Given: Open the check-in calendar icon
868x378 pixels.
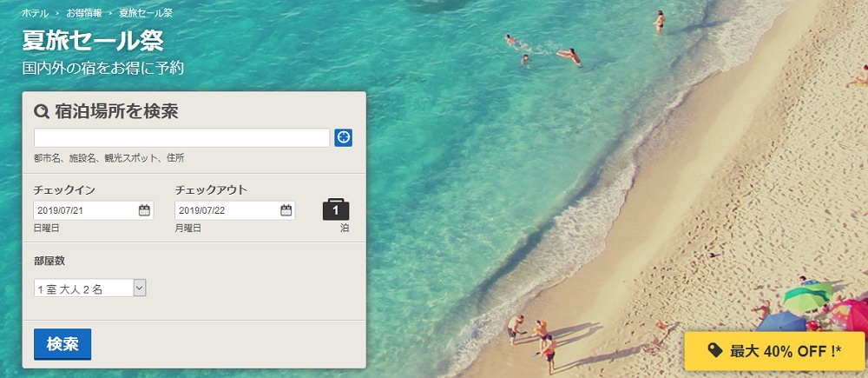Looking at the screenshot, I should click(x=144, y=210).
